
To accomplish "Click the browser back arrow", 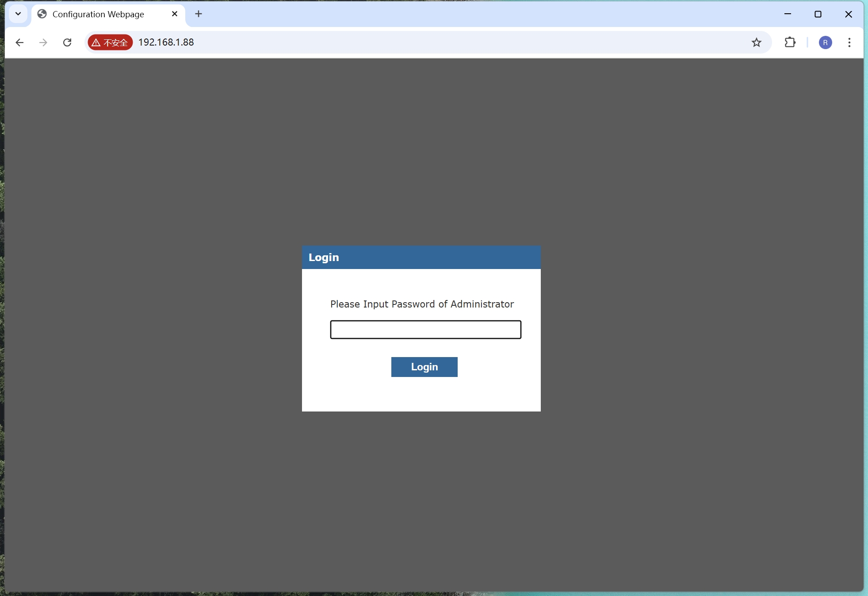I will 19,42.
